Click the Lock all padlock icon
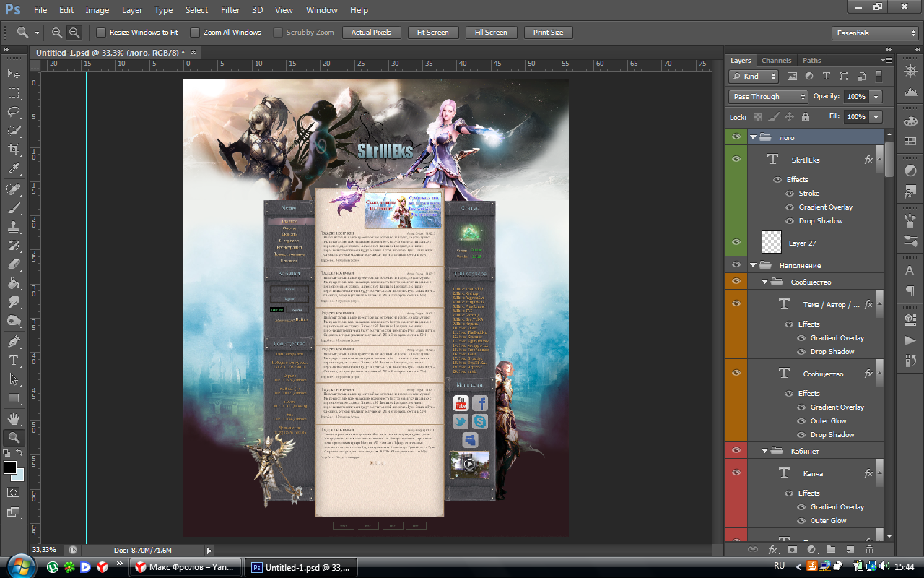The width and height of the screenshot is (924, 578). coord(806,116)
